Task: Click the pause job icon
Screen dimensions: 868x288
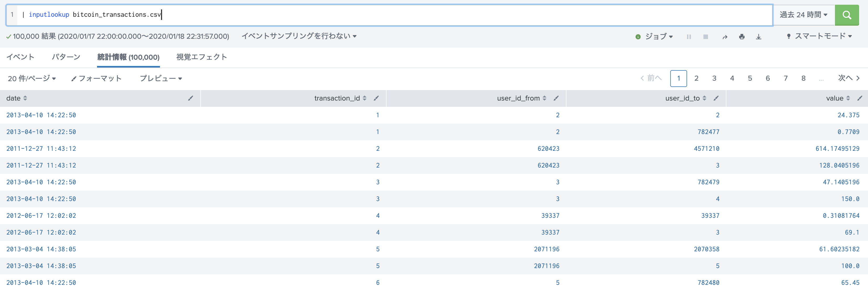Action: coord(689,37)
